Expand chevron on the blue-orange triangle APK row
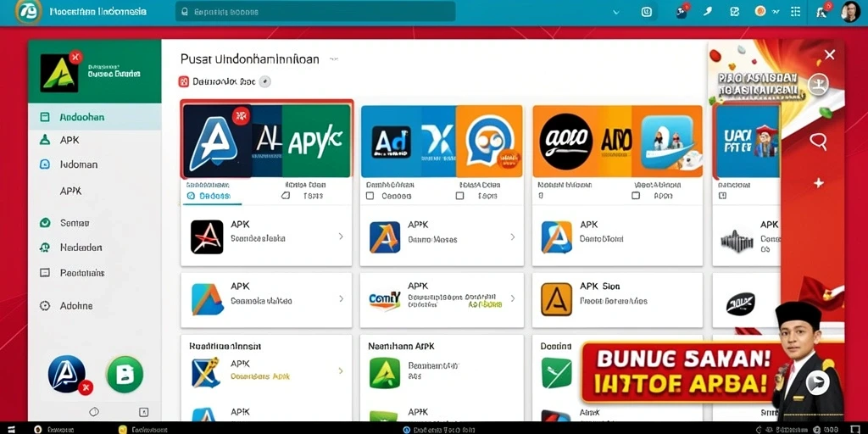This screenshot has width=868, height=434. pos(341,299)
